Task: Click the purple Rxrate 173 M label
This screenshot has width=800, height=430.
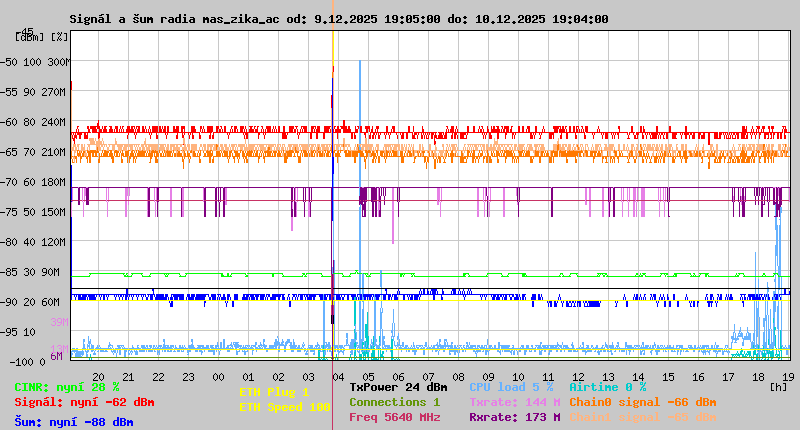Action: click(514, 417)
